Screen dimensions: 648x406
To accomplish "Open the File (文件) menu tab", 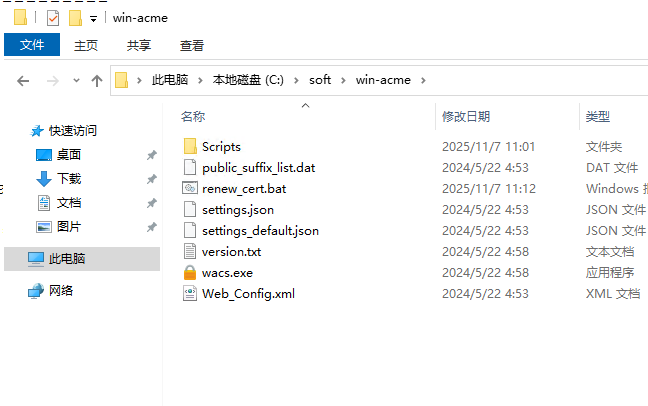I will (32, 45).
